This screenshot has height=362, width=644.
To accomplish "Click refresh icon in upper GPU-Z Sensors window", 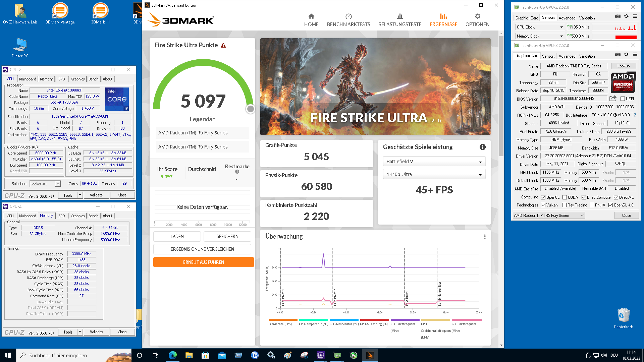I will pyautogui.click(x=626, y=16).
